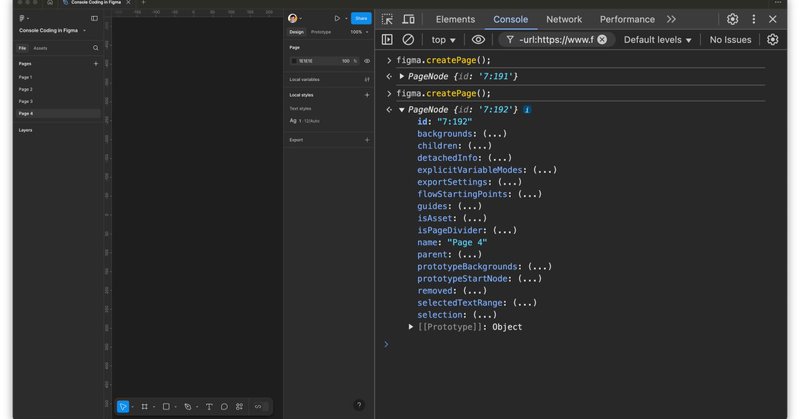Create a live expression with eye icon
Screen dimensions: 800x419
tap(478, 39)
